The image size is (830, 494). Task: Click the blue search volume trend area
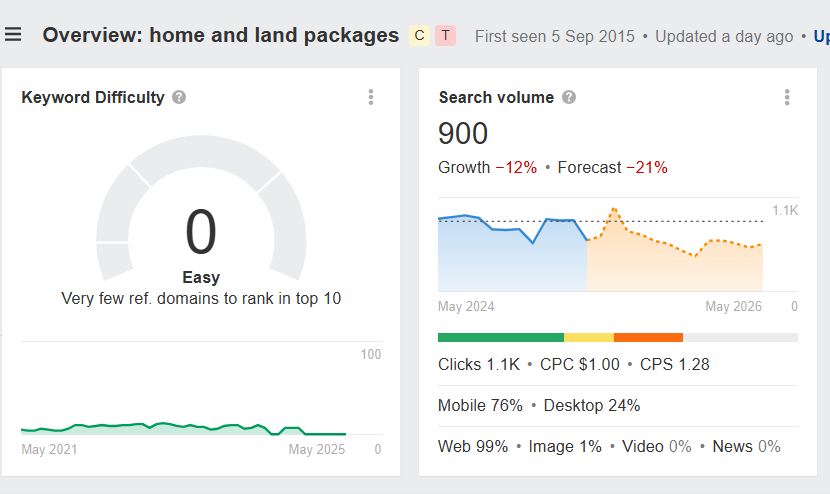[510, 260]
